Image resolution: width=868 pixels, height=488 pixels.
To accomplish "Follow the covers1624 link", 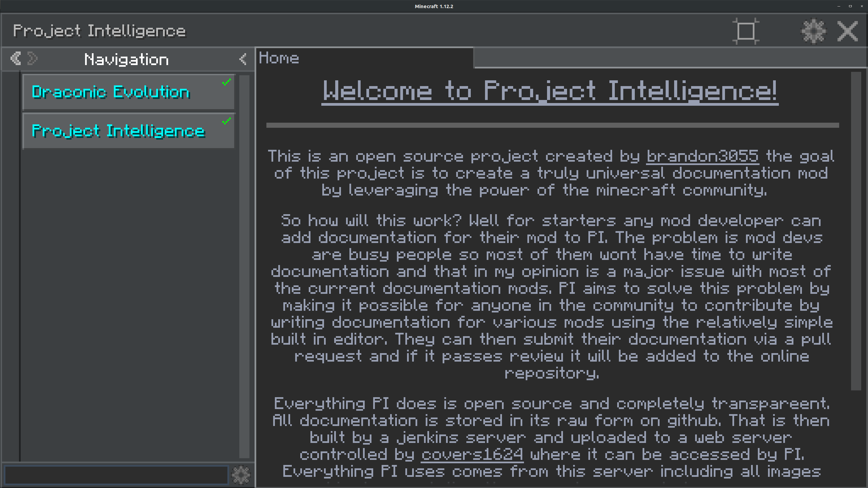I will tap(472, 454).
